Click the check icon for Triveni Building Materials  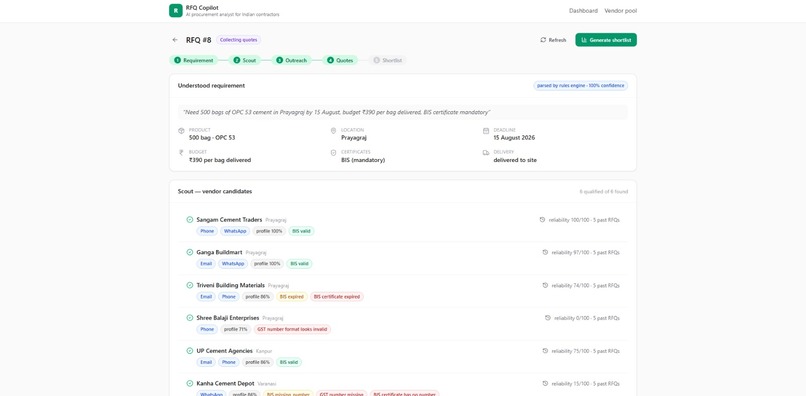(x=190, y=285)
